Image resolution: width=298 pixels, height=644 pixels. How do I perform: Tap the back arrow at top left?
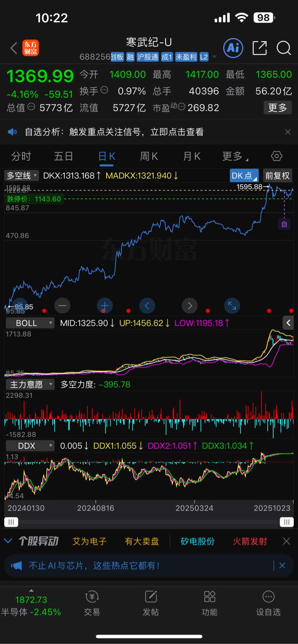click(x=14, y=48)
